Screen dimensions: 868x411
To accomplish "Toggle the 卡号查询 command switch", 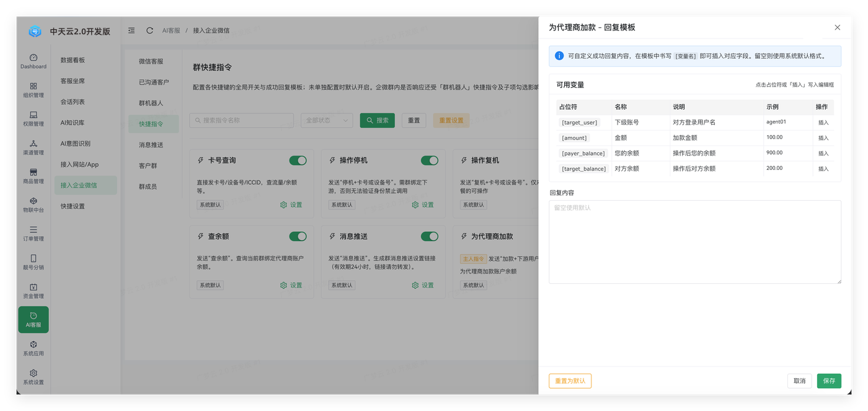I will click(x=298, y=161).
